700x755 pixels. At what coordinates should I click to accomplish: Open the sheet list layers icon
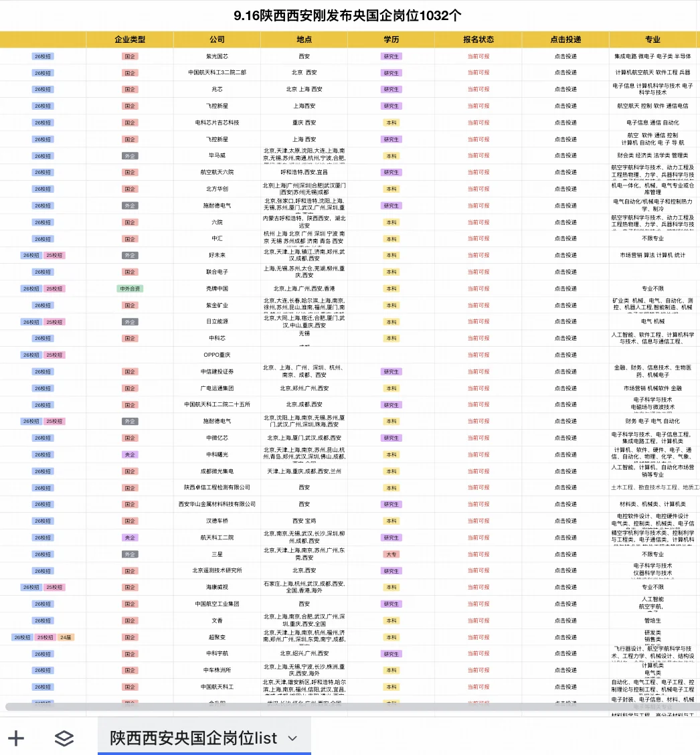point(64,738)
